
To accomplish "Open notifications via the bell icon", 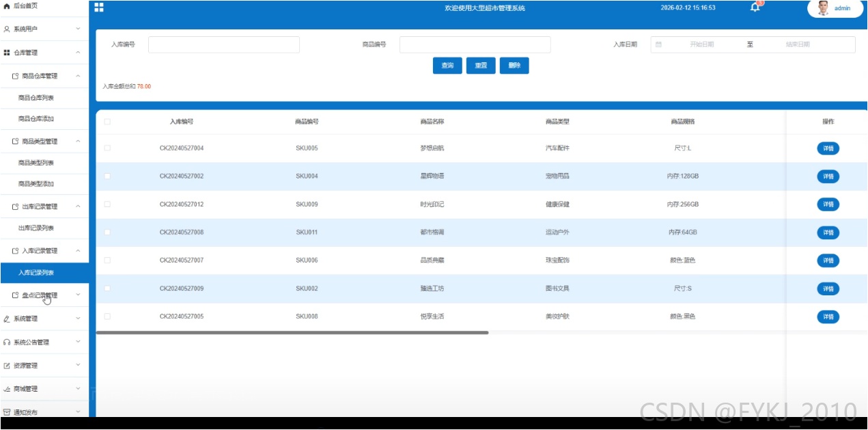I will click(755, 8).
